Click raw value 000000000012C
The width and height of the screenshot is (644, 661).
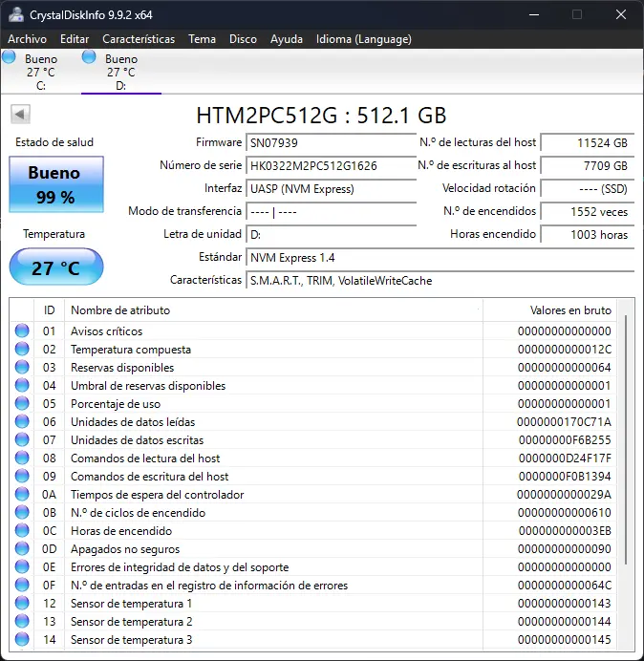[x=565, y=350]
